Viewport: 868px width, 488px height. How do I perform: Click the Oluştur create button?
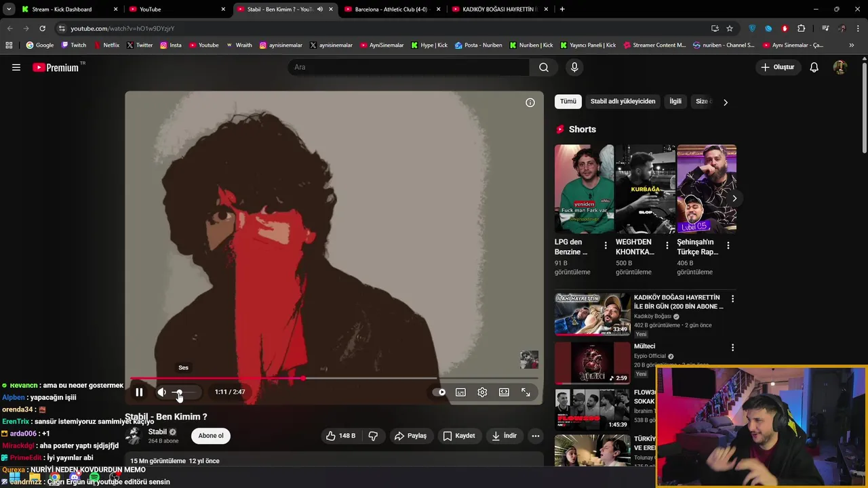pos(777,67)
